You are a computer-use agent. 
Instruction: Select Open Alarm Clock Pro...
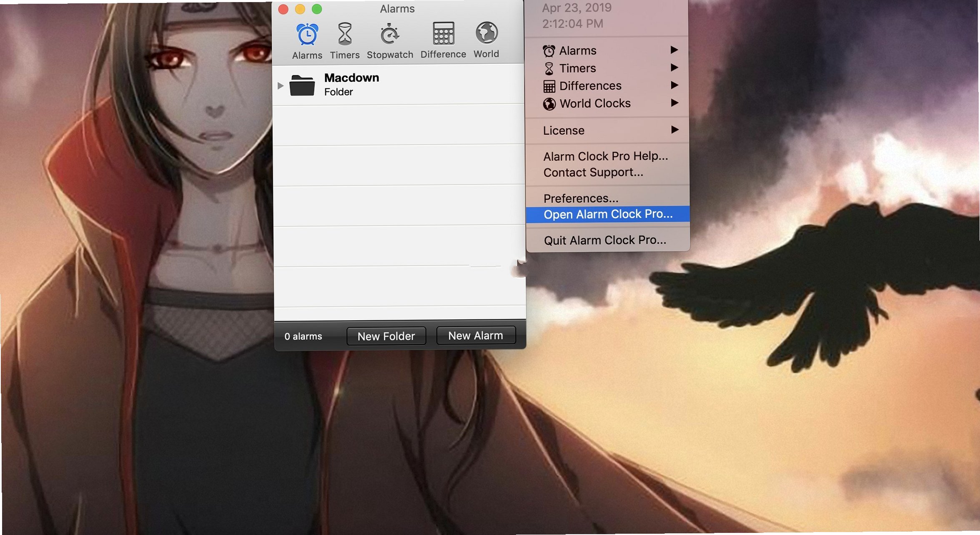tap(608, 214)
